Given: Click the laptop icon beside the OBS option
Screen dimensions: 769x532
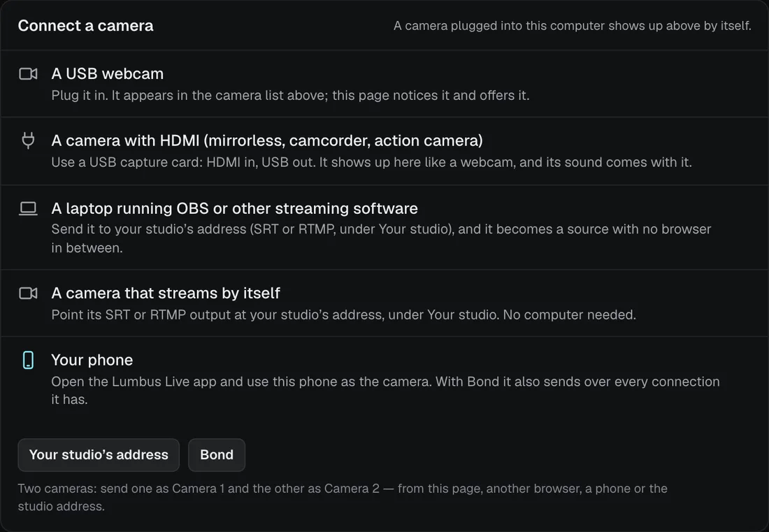Looking at the screenshot, I should [x=28, y=209].
